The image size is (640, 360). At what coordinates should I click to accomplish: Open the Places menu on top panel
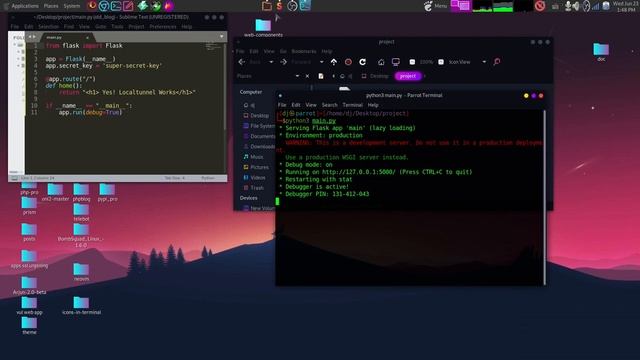51,6
